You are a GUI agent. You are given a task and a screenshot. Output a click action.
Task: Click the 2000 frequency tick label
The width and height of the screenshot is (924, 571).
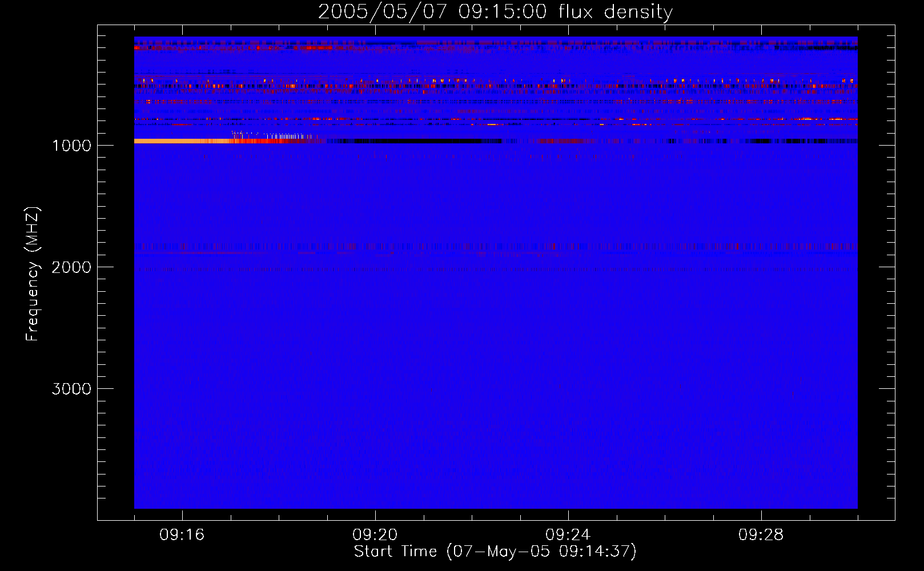pyautogui.click(x=71, y=267)
